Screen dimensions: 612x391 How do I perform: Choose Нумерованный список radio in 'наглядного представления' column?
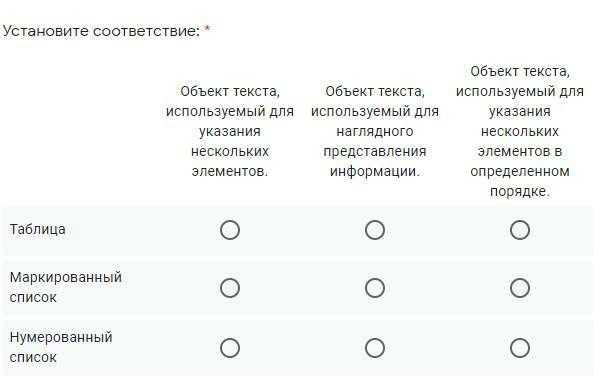375,348
